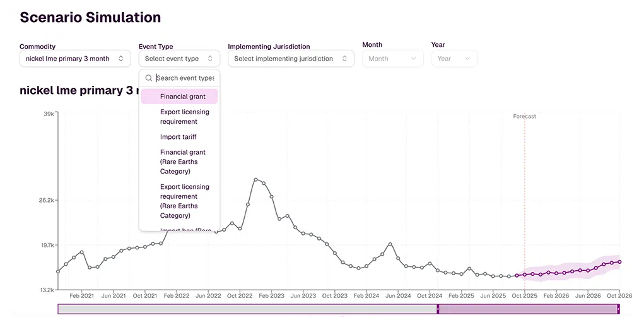Collapse the Event Type dropdown
The image size is (644, 332).
point(179,59)
